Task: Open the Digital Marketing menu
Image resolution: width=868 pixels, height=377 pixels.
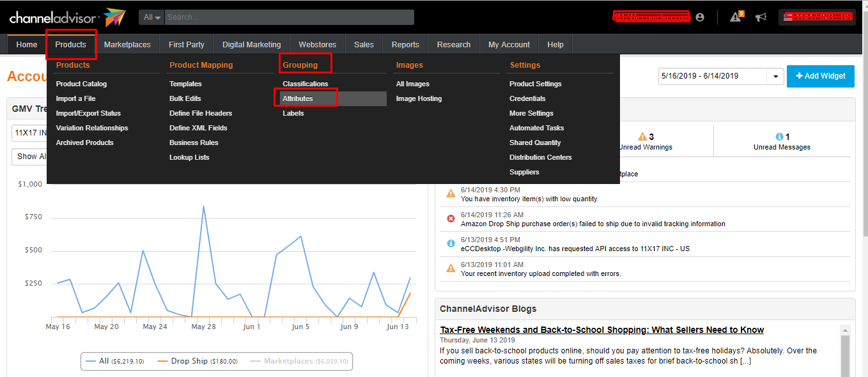Action: [251, 45]
